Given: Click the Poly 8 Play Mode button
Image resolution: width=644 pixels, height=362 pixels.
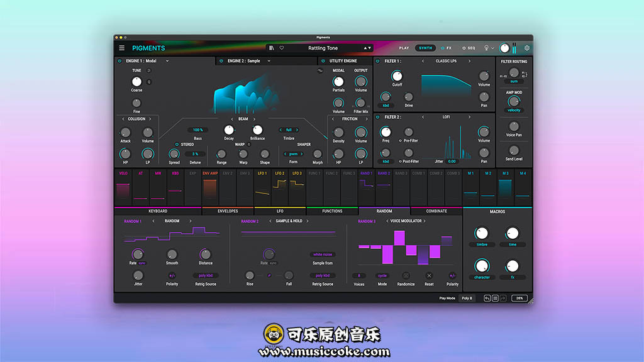Looking at the screenshot, I should (467, 299).
